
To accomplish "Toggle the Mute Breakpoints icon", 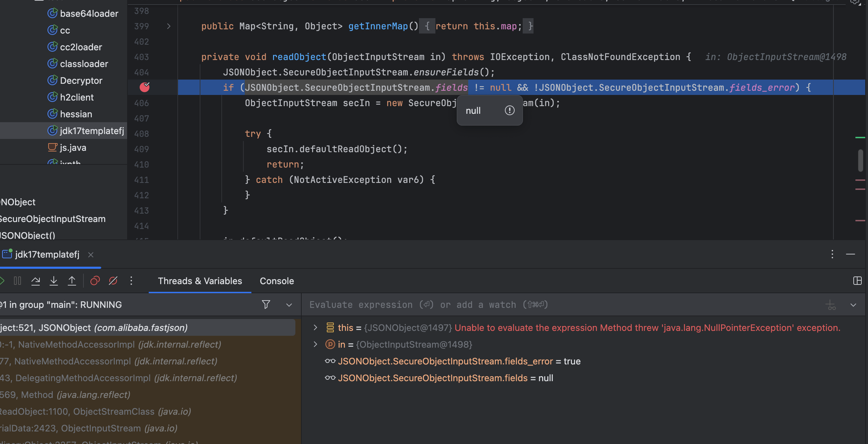I will pos(113,281).
